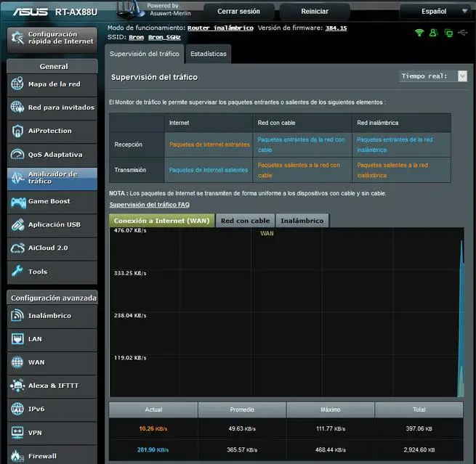Viewport: 476px width, 464px height.
Task: Click the green Wi-Fi status icon
Action: tap(419, 33)
